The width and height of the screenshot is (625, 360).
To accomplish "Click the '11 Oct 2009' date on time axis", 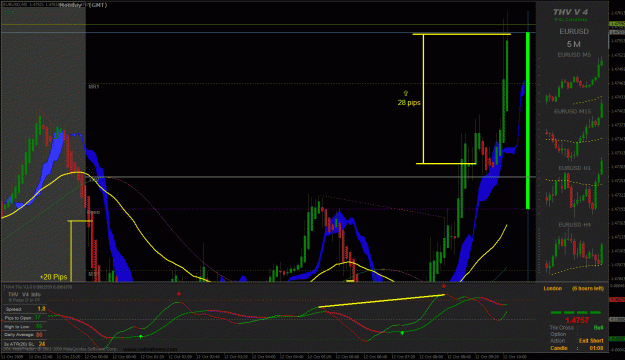I will 11,356.
